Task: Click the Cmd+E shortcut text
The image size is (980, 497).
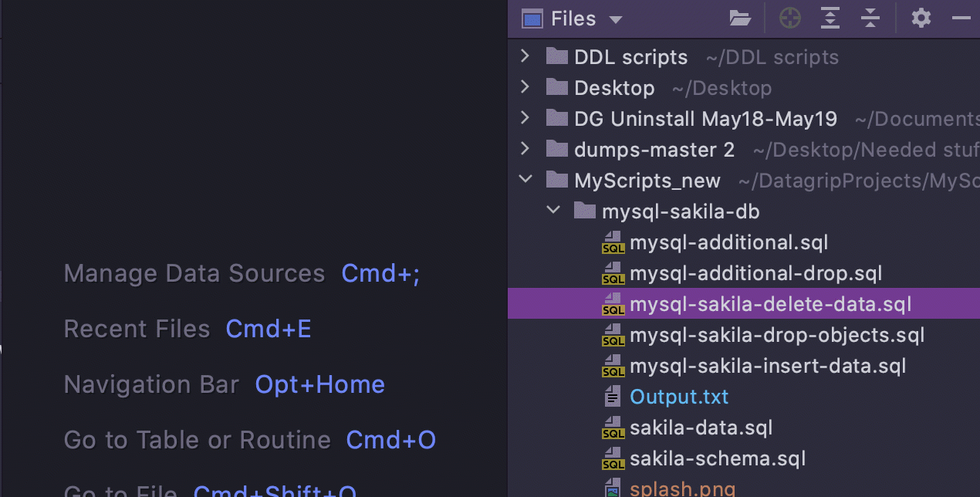Action: (x=269, y=329)
